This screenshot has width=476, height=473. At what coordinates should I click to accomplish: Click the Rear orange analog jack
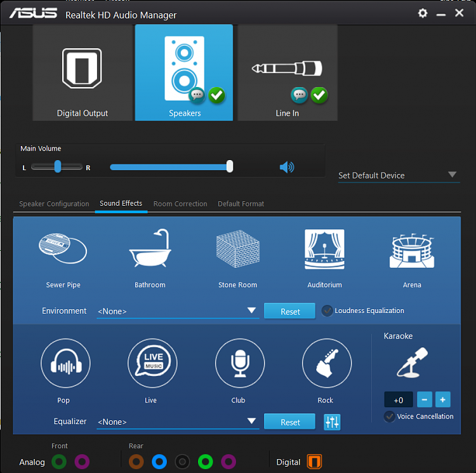tap(136, 462)
